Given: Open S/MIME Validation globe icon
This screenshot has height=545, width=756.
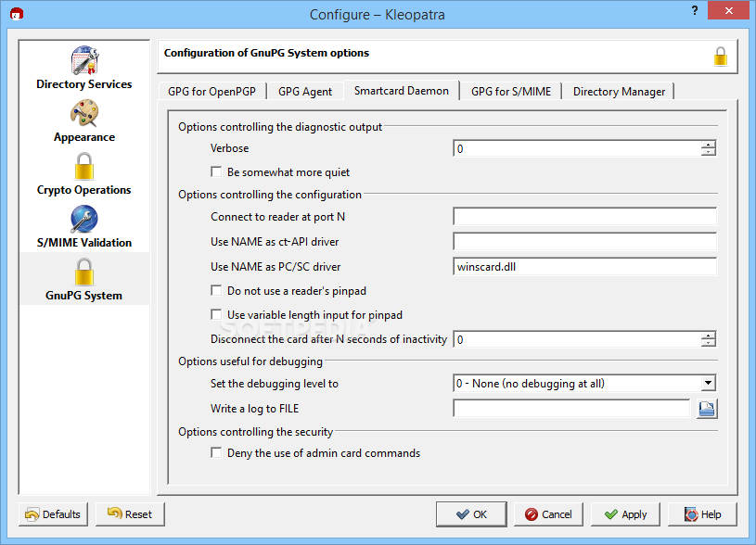Looking at the screenshot, I should click(84, 220).
